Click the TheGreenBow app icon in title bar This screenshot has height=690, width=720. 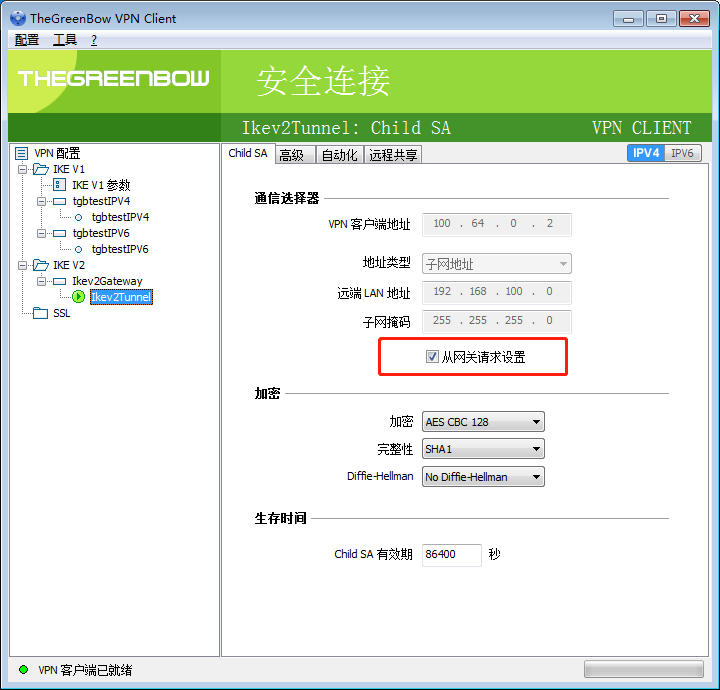tap(17, 18)
